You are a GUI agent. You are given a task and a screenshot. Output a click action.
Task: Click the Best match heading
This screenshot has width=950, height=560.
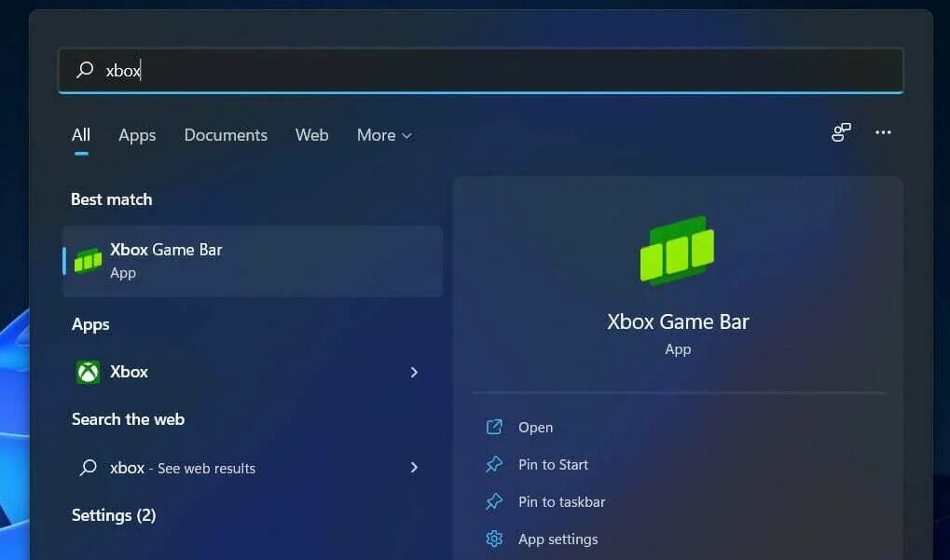click(x=112, y=199)
